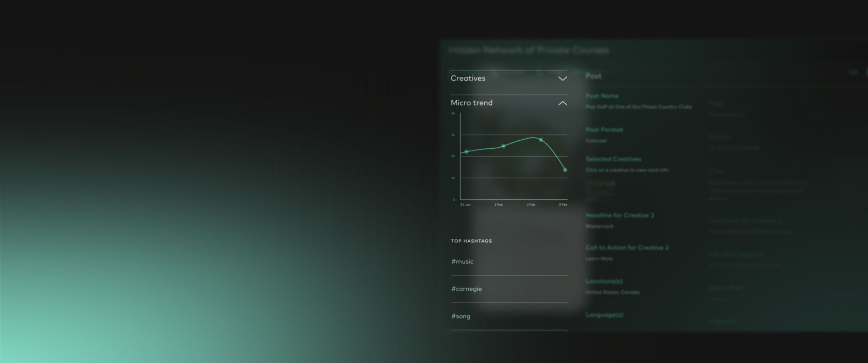Image resolution: width=868 pixels, height=363 pixels.
Task: Click the Creatives section title
Action: point(468,78)
